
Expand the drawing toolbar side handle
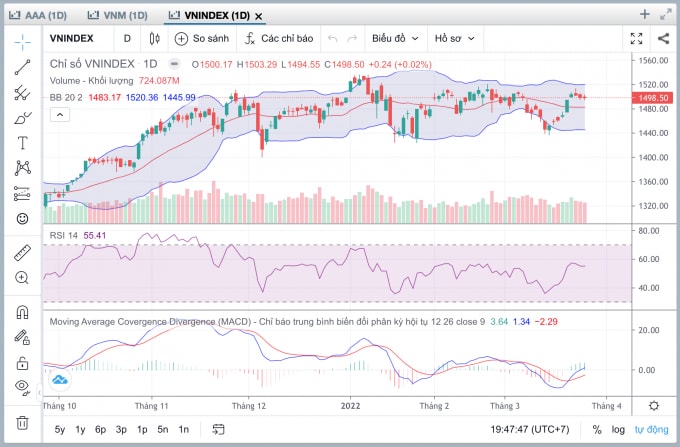click(39, 392)
